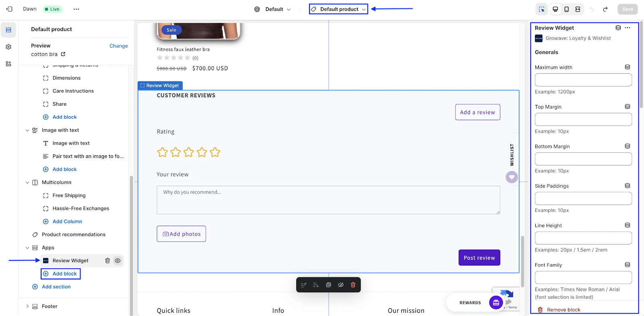Collapse the Multicolumn section
644x316 pixels.
[27, 183]
